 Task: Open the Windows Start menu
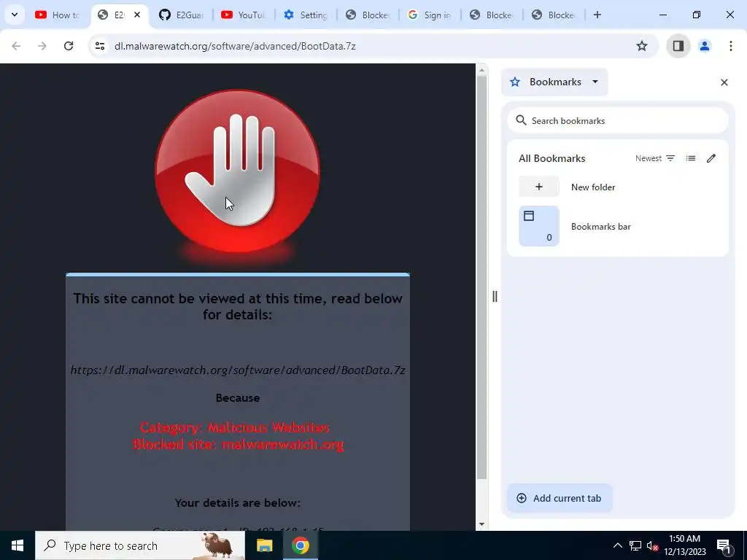(x=18, y=545)
